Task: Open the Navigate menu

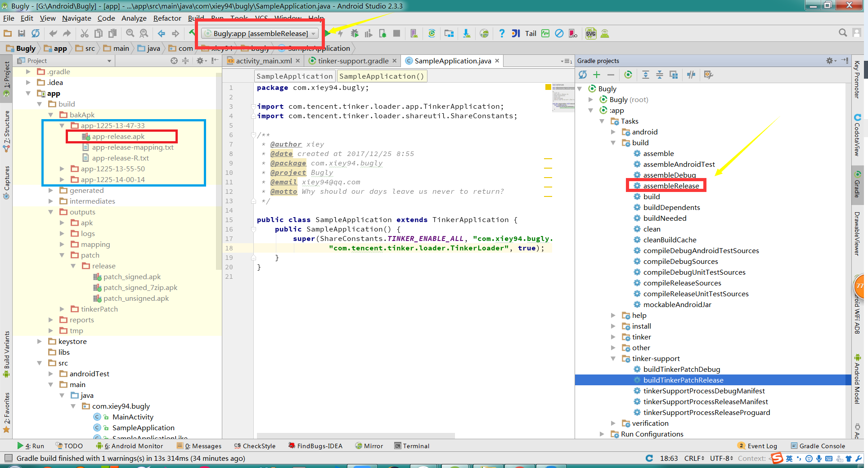Action: 76,18
